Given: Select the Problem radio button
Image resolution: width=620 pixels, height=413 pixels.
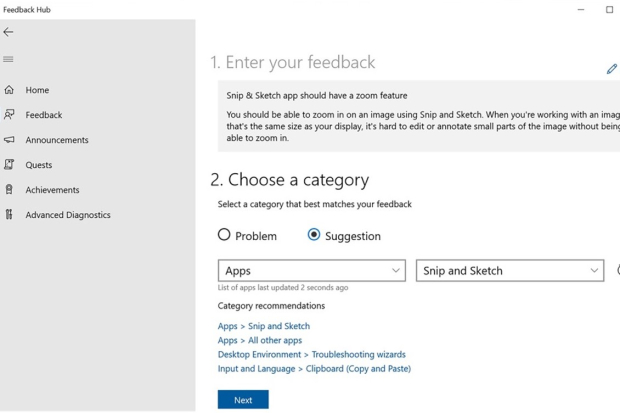Looking at the screenshot, I should (x=224, y=235).
